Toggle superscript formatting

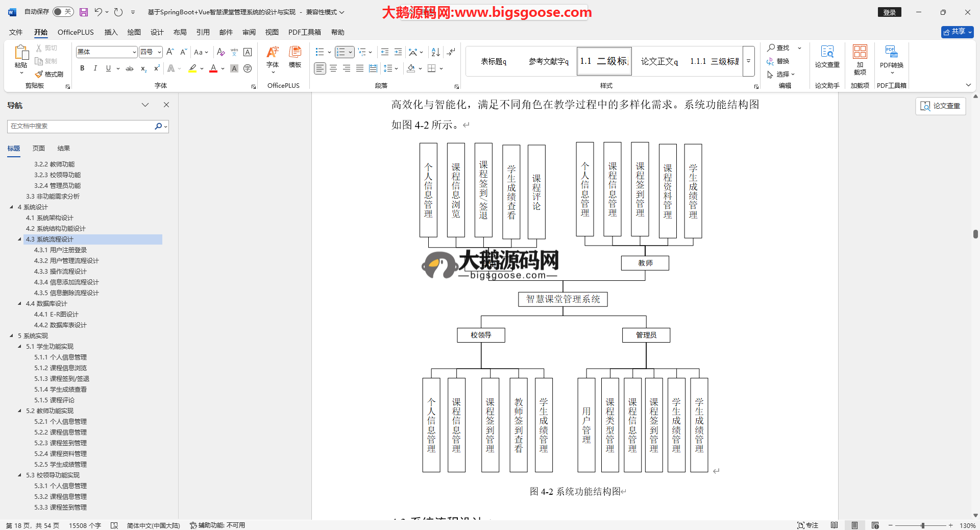(x=157, y=68)
